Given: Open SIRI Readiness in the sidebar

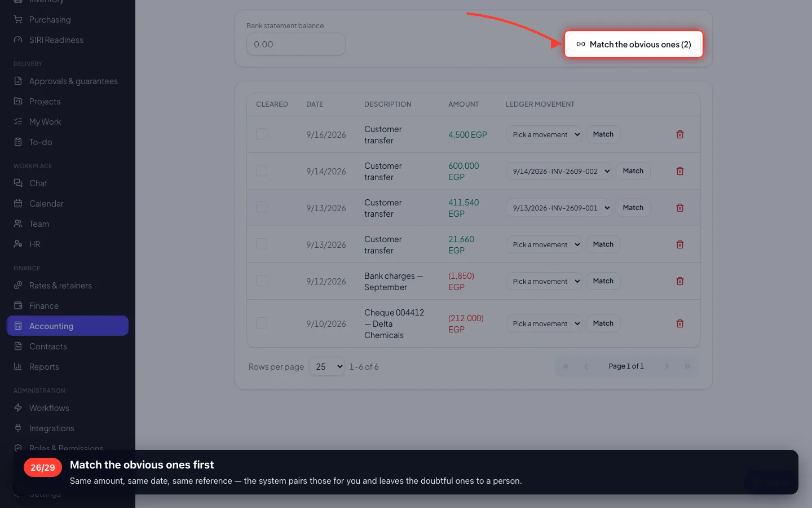Looking at the screenshot, I should pyautogui.click(x=68, y=40).
